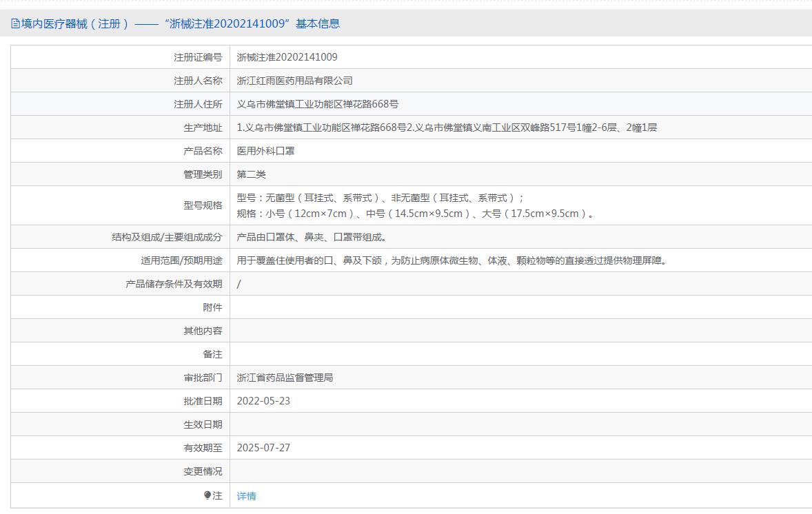Click the 有效期至 label
The height and width of the screenshot is (514, 812).
click(203, 448)
